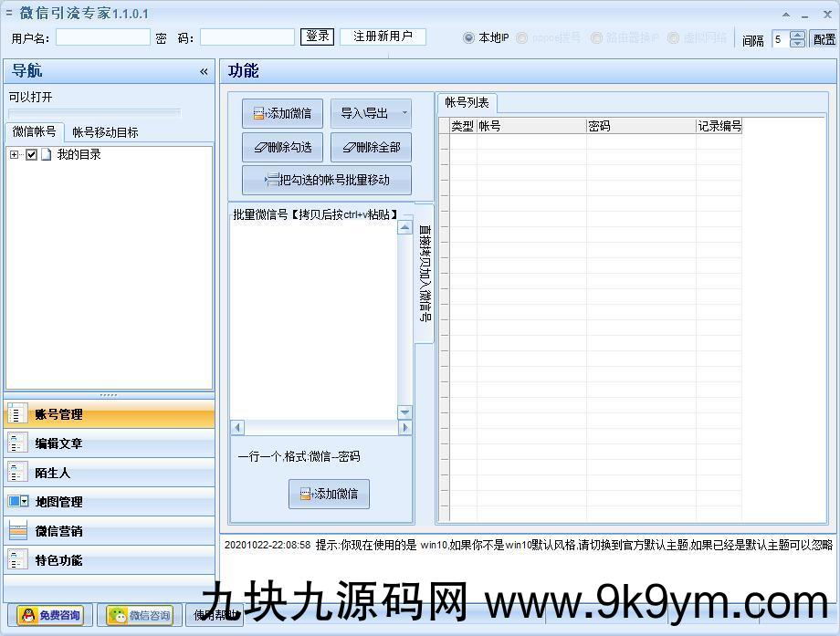Image resolution: width=840 pixels, height=636 pixels.
Task: Select the 本地IP radio option
Action: coord(469,38)
